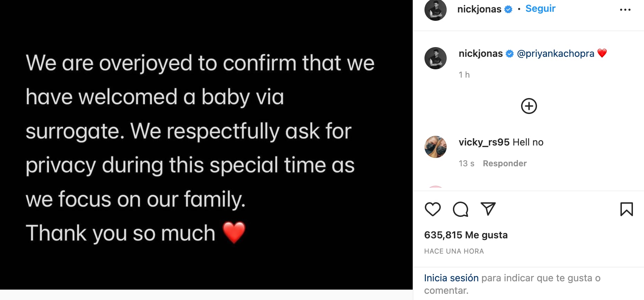
Task: Like the post with the heart icon
Action: tap(432, 209)
